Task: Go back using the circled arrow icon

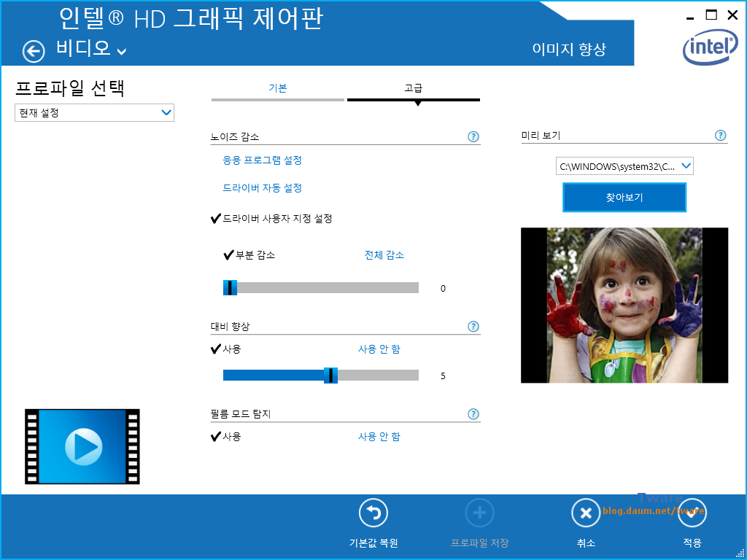Action: tap(34, 52)
